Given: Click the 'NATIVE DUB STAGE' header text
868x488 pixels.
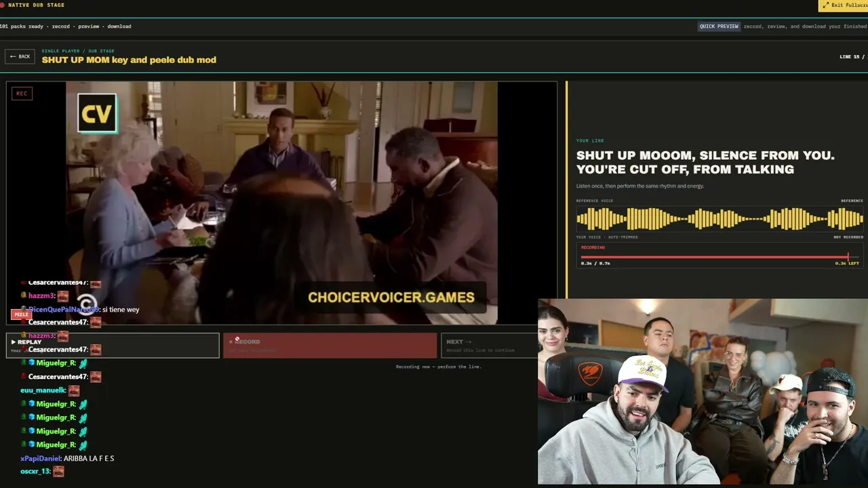Looking at the screenshot, I should click(x=37, y=5).
